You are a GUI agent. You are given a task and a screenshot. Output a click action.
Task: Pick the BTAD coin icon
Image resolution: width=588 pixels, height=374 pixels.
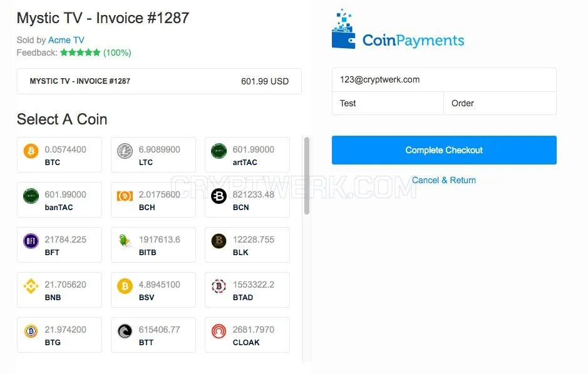click(x=219, y=286)
